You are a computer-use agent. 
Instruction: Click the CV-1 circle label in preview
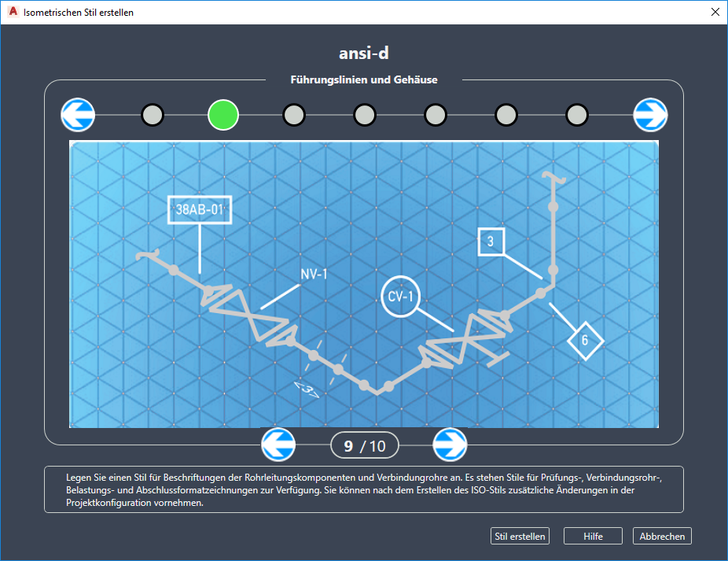400,297
